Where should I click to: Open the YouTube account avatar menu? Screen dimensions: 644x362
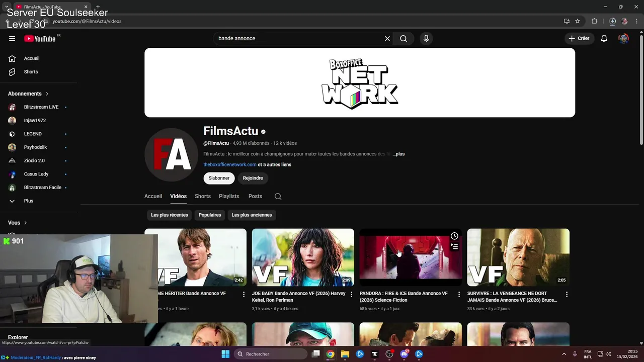[x=624, y=39]
